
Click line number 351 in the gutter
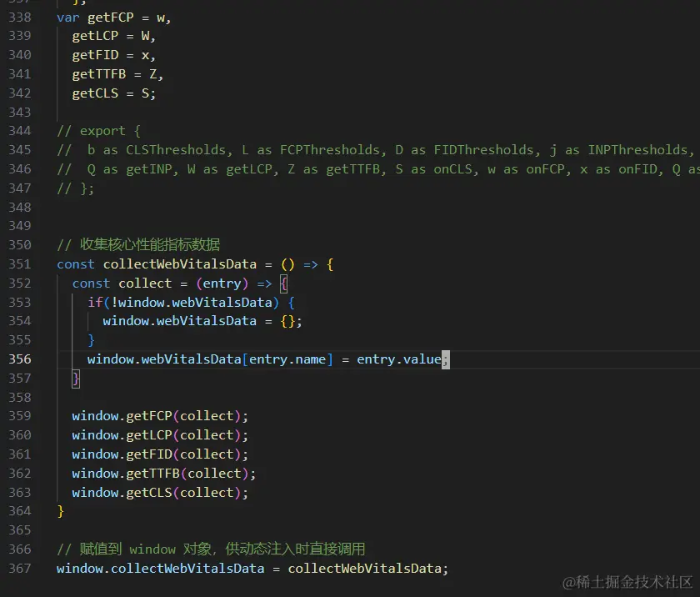(x=20, y=264)
